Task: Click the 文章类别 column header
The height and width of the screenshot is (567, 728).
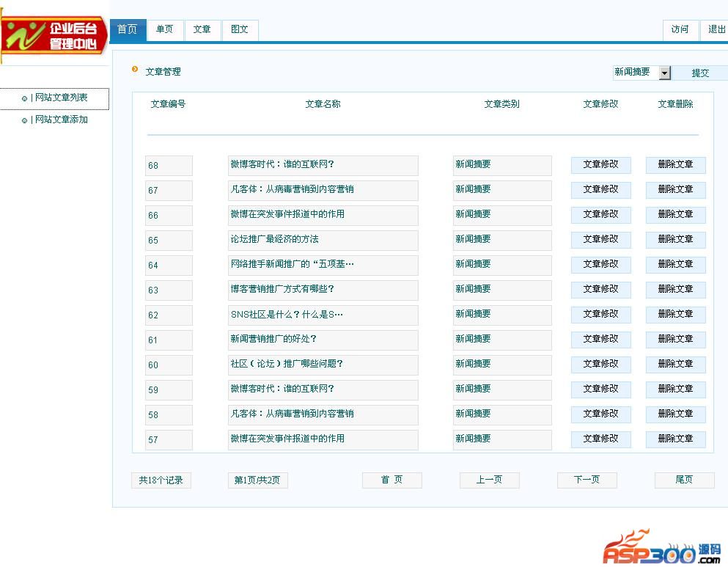Action: pos(502,104)
